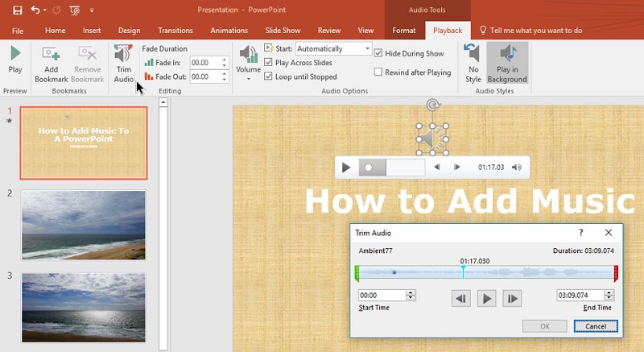Start slideshow from beginning via Quick Access icon
The width and height of the screenshot is (644, 352).
tap(74, 10)
